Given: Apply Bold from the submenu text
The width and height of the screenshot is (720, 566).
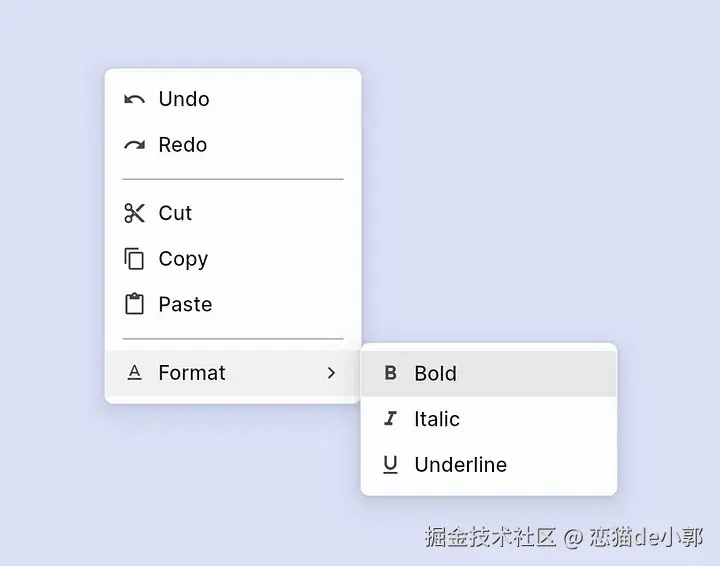Looking at the screenshot, I should coord(435,373).
